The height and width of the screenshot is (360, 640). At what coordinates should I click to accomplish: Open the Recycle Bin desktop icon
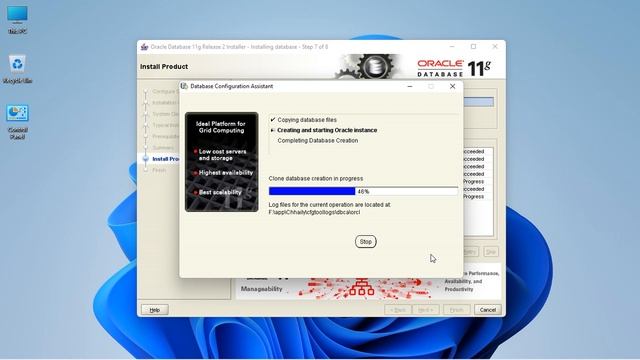[x=17, y=69]
